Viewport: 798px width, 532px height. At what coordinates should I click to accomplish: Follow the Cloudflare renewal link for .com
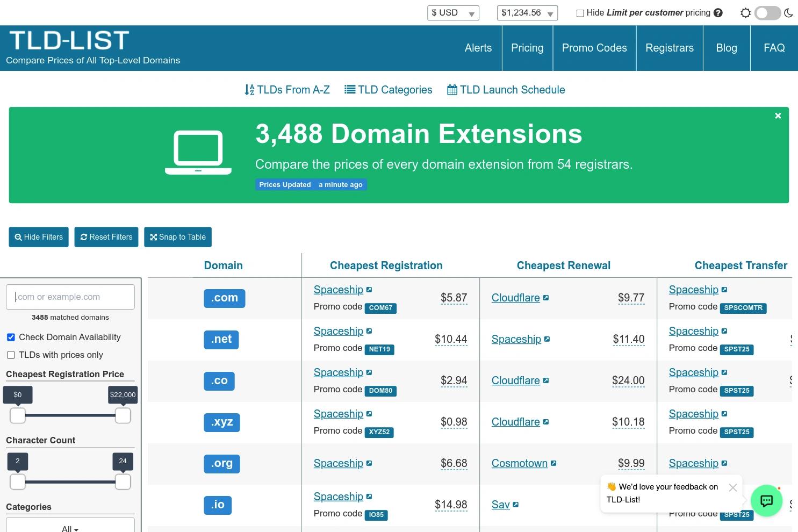pyautogui.click(x=515, y=297)
